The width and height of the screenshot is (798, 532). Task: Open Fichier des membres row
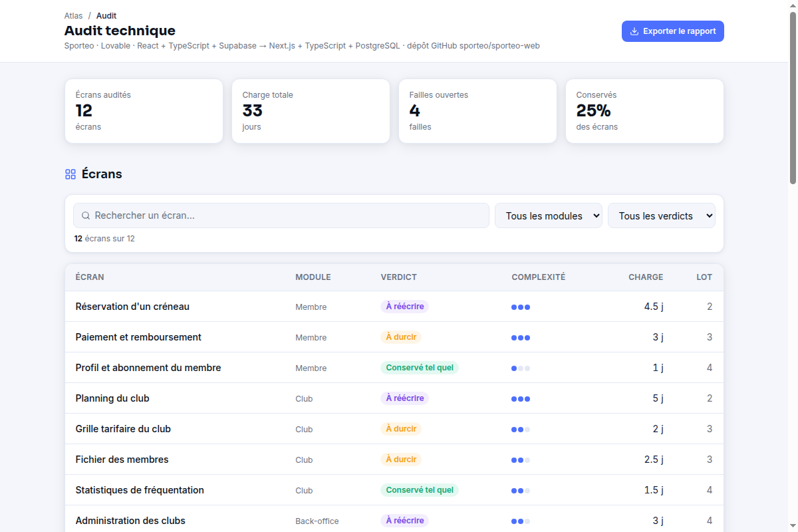point(394,460)
